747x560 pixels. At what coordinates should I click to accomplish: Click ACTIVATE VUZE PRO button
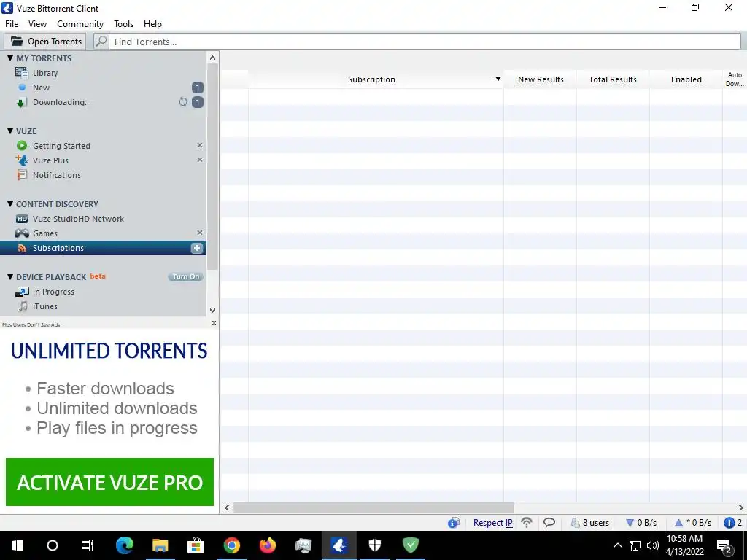[109, 482]
